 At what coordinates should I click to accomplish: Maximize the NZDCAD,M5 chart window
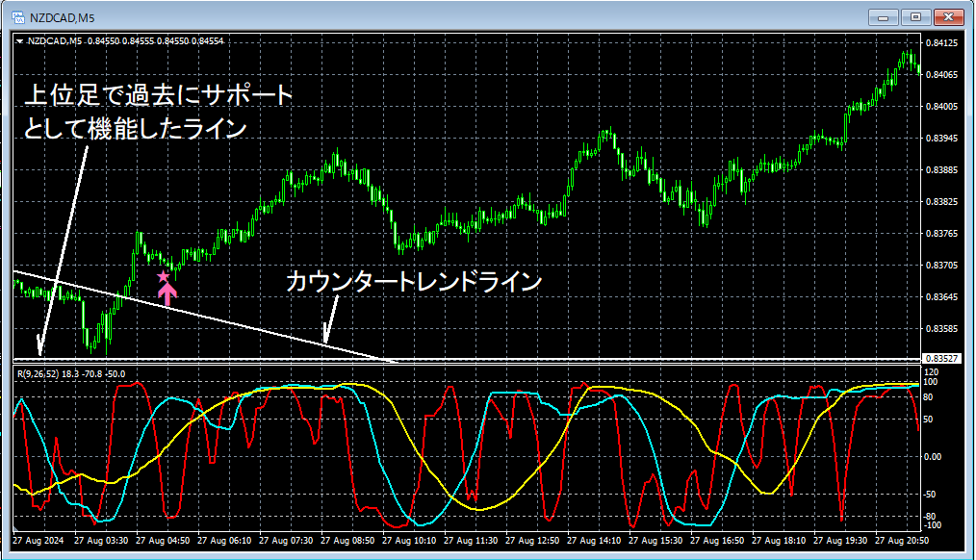pyautogui.click(x=915, y=17)
